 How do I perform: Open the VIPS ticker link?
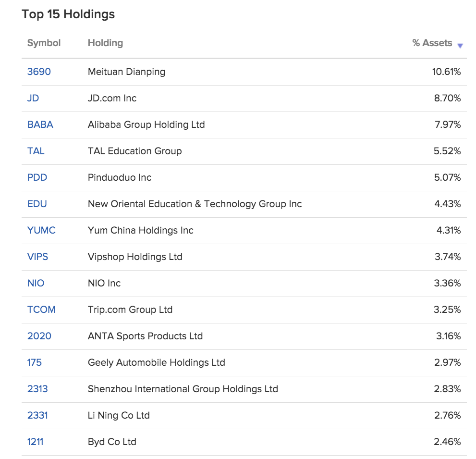pyautogui.click(x=37, y=257)
